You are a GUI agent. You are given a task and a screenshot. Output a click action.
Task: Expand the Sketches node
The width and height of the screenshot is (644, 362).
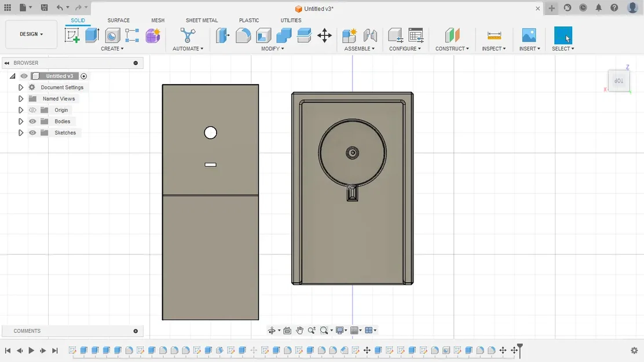point(20,133)
